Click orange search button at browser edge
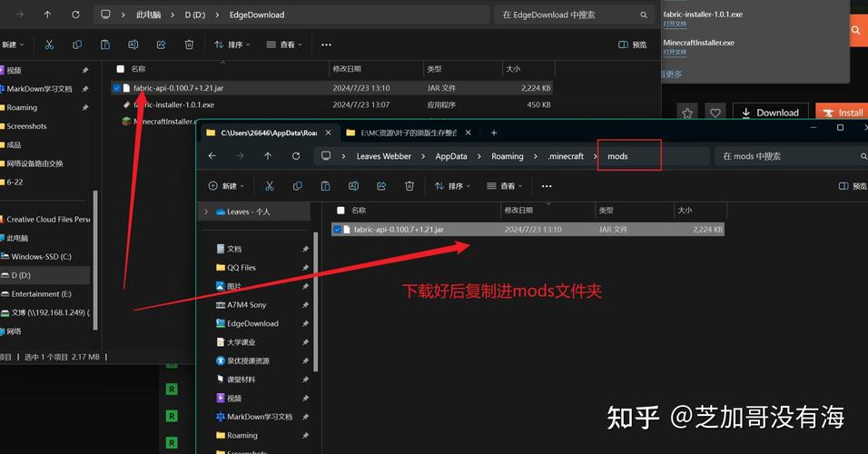868x454 pixels. 857,31
